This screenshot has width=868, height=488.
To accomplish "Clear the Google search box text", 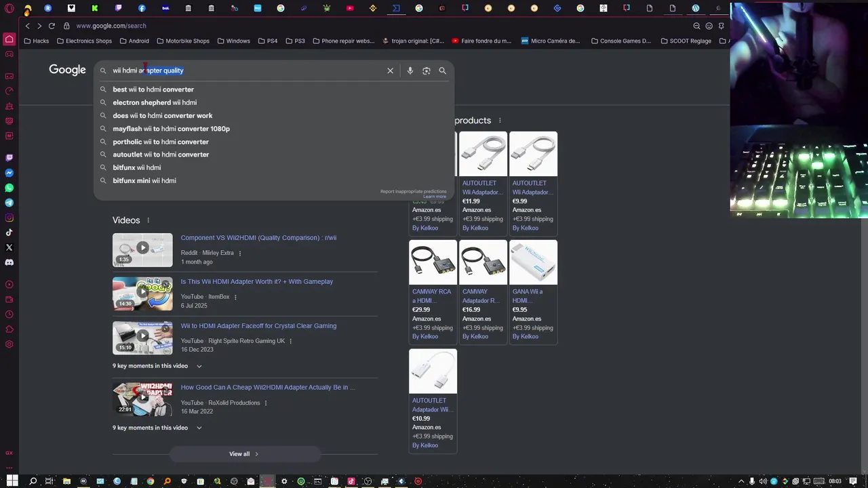I will click(x=390, y=70).
